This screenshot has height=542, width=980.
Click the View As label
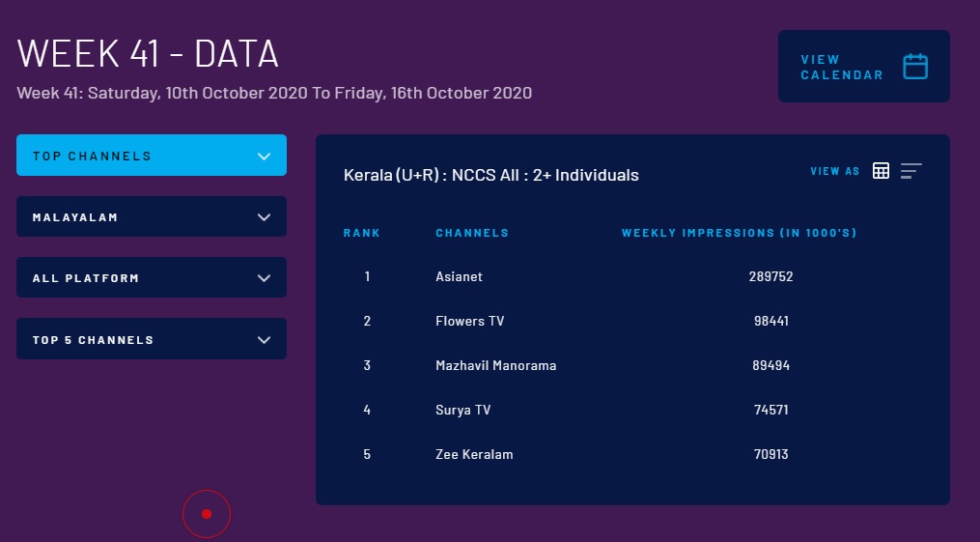(x=834, y=171)
